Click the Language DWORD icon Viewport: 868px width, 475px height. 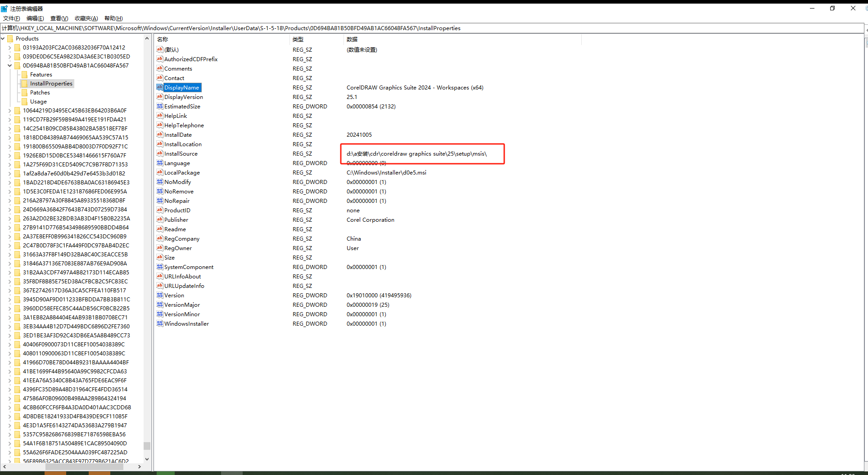(159, 163)
